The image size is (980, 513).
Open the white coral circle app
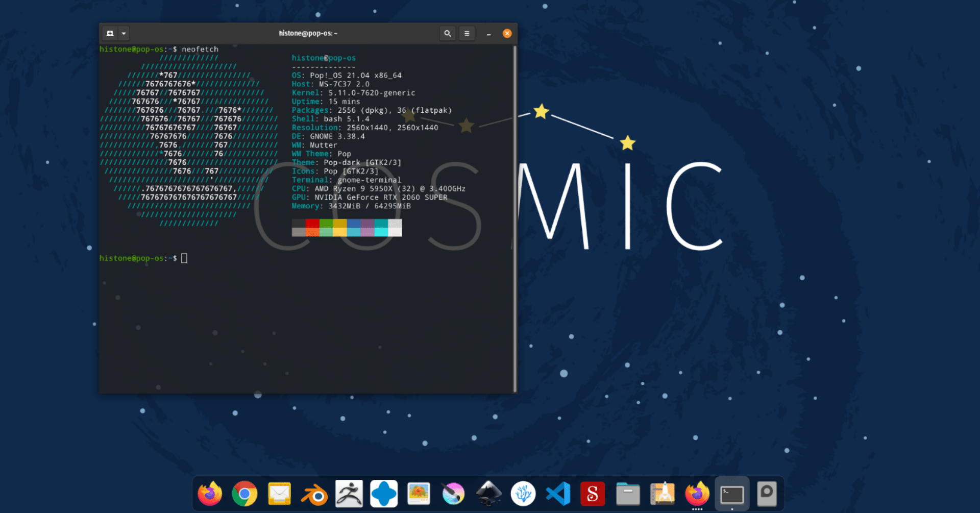523,494
